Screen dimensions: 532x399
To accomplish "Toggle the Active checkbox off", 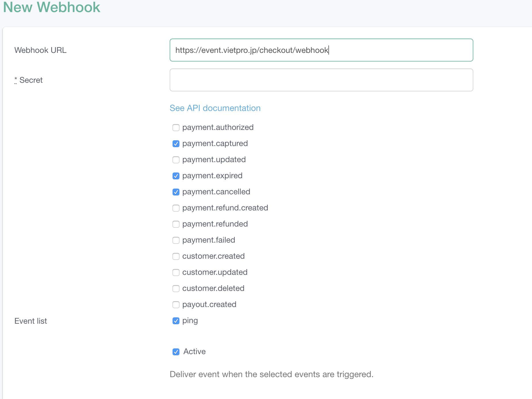I will [176, 352].
